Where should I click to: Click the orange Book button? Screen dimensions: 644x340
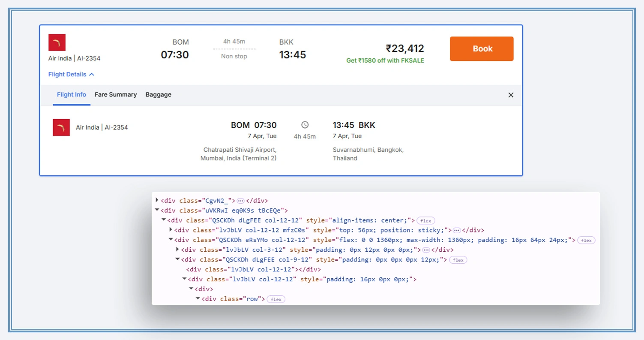pyautogui.click(x=482, y=48)
